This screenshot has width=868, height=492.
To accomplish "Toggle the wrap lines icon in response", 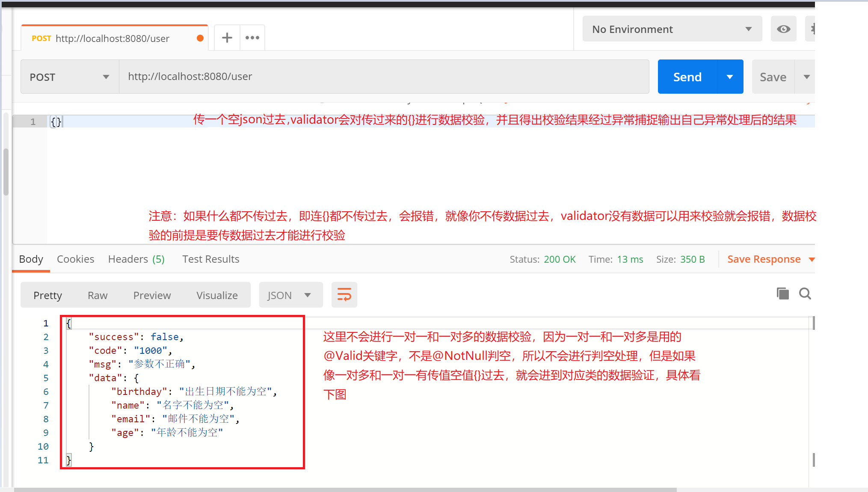I will (344, 295).
